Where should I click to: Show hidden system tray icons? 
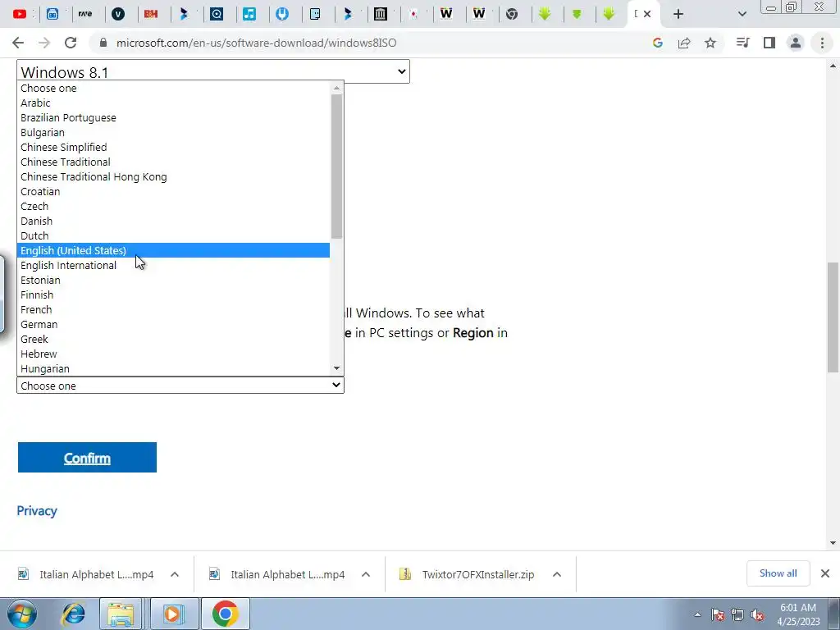coord(697,614)
